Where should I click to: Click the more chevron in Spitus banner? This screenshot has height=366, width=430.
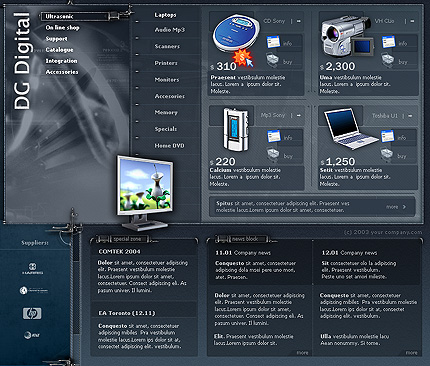404,207
